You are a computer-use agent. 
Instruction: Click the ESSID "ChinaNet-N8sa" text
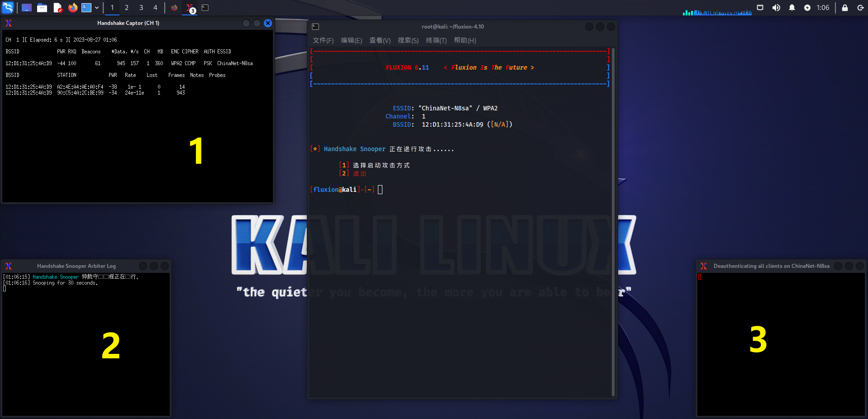pyautogui.click(x=445, y=108)
